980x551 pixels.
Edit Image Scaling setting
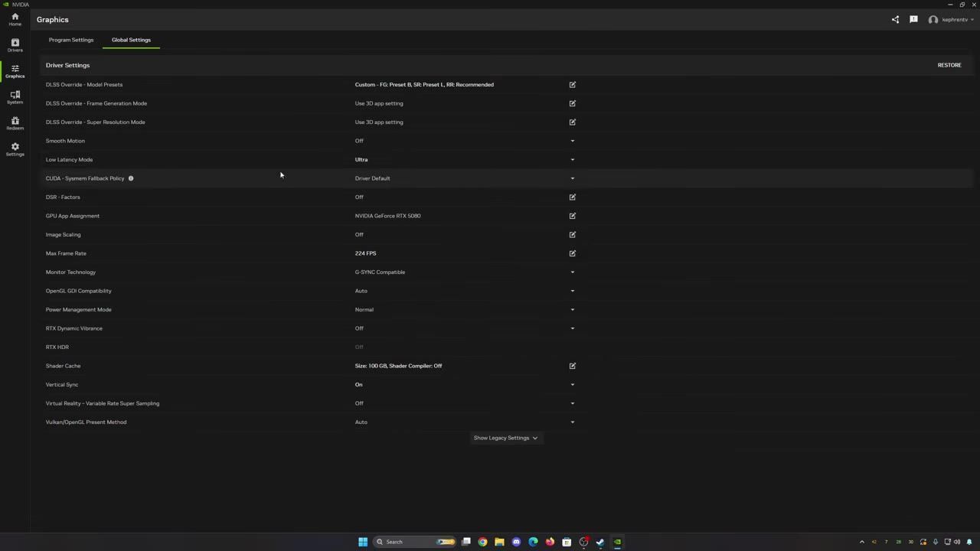click(572, 234)
